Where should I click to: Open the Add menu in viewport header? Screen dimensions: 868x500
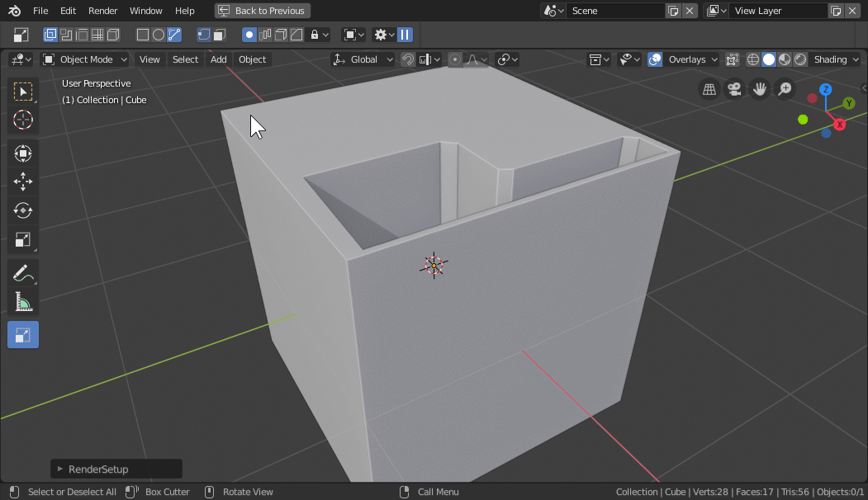218,59
